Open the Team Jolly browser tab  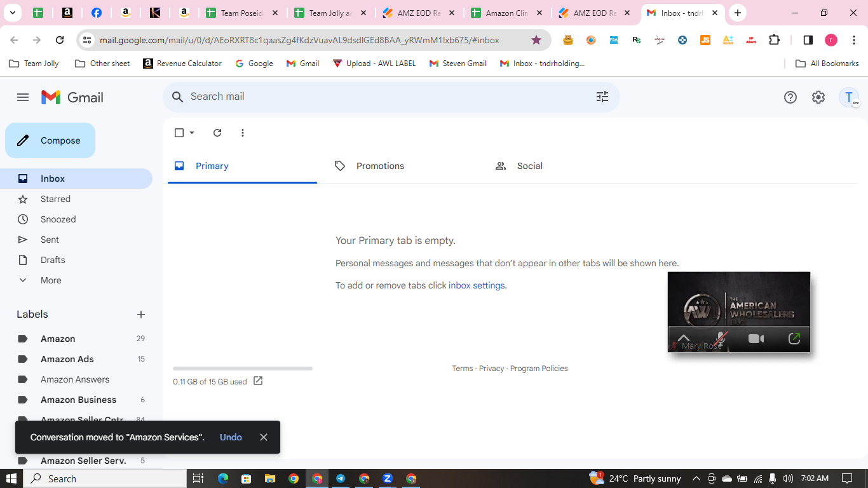(330, 13)
